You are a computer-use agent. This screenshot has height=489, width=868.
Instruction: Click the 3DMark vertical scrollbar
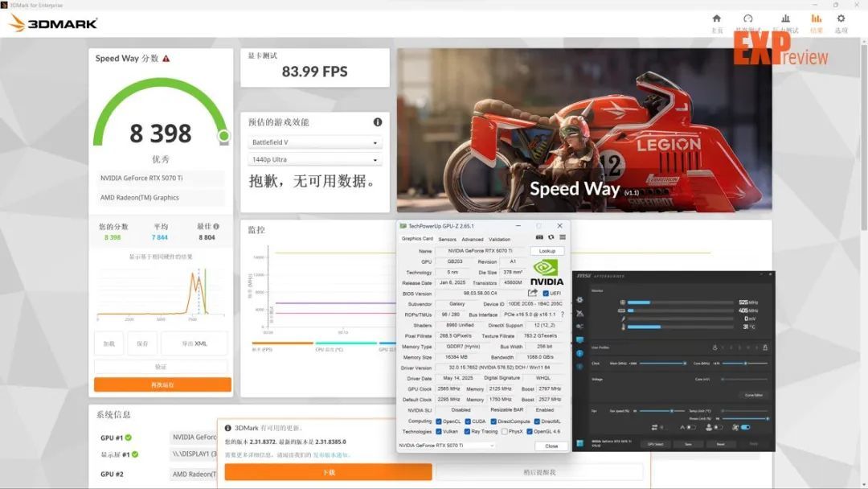tap(864, 138)
